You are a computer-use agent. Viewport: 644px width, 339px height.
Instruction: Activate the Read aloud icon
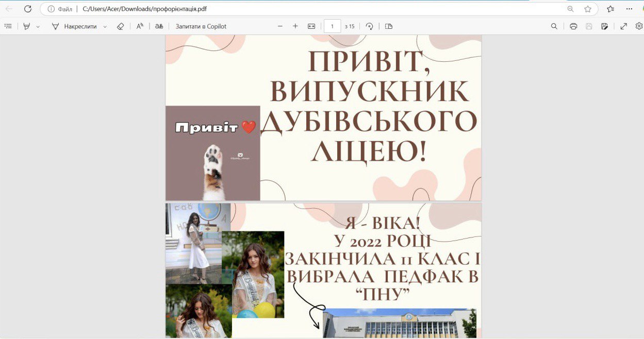[140, 26]
